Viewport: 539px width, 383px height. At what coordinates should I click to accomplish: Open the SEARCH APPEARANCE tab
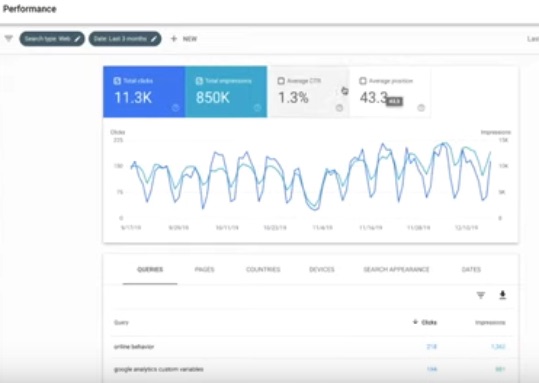(x=396, y=270)
